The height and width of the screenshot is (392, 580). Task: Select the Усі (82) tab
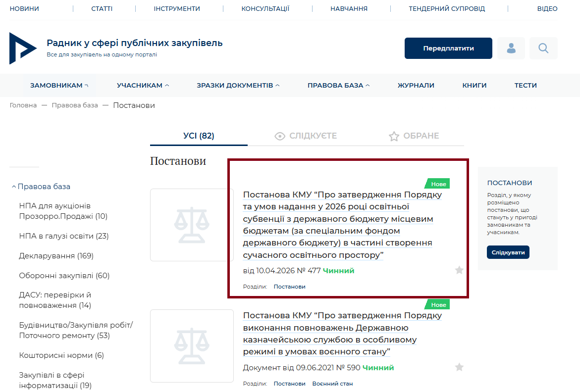pyautogui.click(x=199, y=136)
